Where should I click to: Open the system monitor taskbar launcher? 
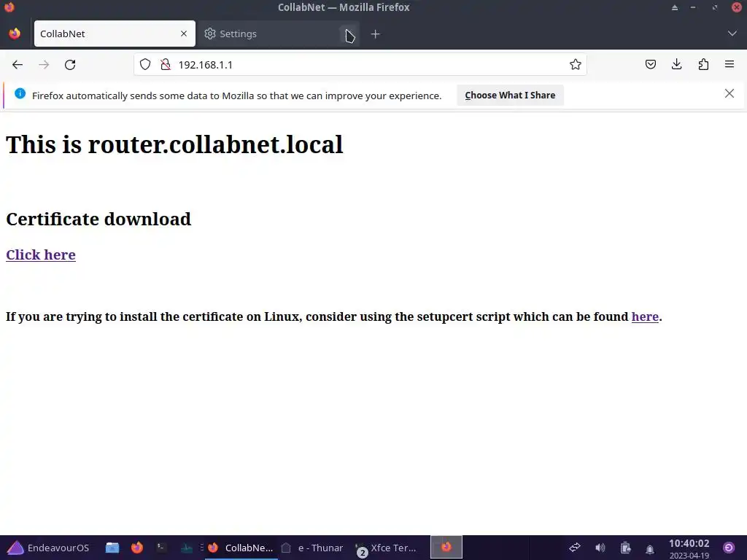pos(186,548)
